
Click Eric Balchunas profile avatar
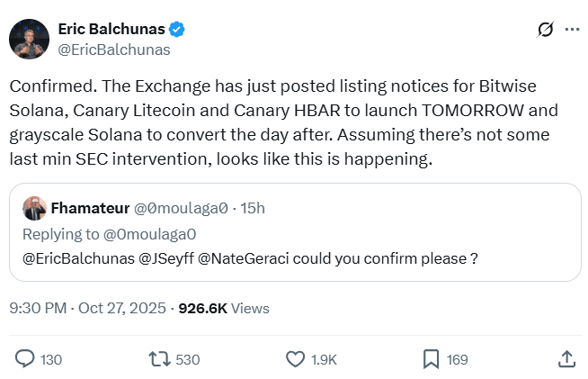(x=29, y=38)
